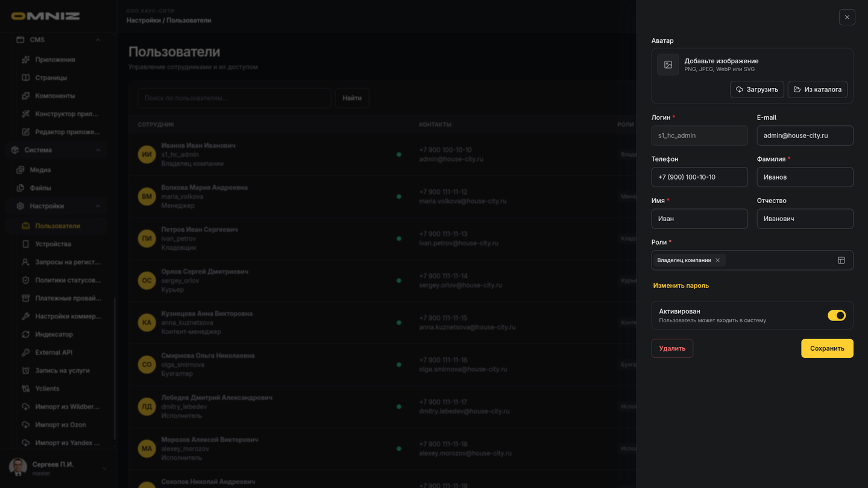Viewport: 868px width, 488px height.
Task: Click the name "Морозов Алексей Викторович"
Action: point(210,440)
